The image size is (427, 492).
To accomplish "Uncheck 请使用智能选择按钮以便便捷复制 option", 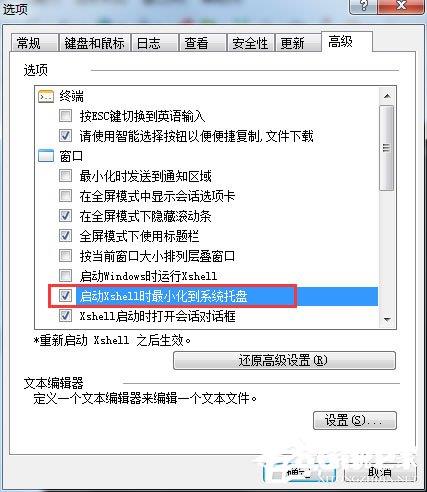I will pos(65,136).
